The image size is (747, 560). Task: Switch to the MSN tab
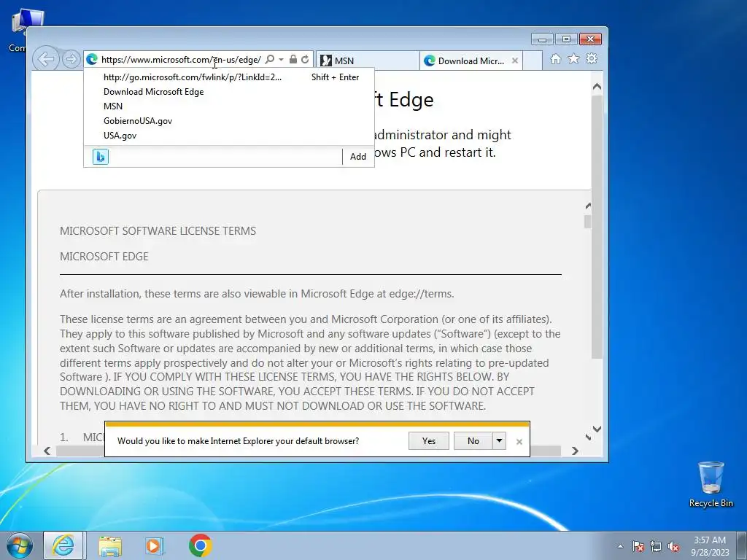[368, 61]
